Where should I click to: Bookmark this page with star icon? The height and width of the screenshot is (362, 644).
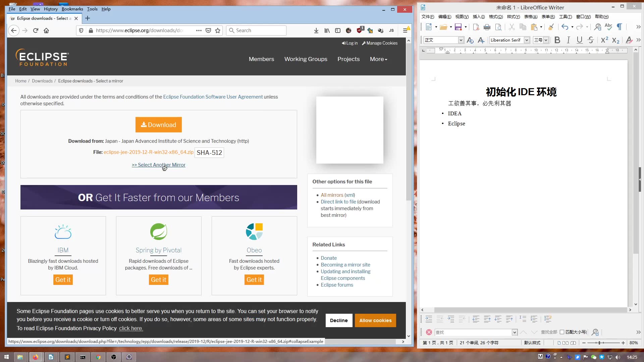click(218, 31)
